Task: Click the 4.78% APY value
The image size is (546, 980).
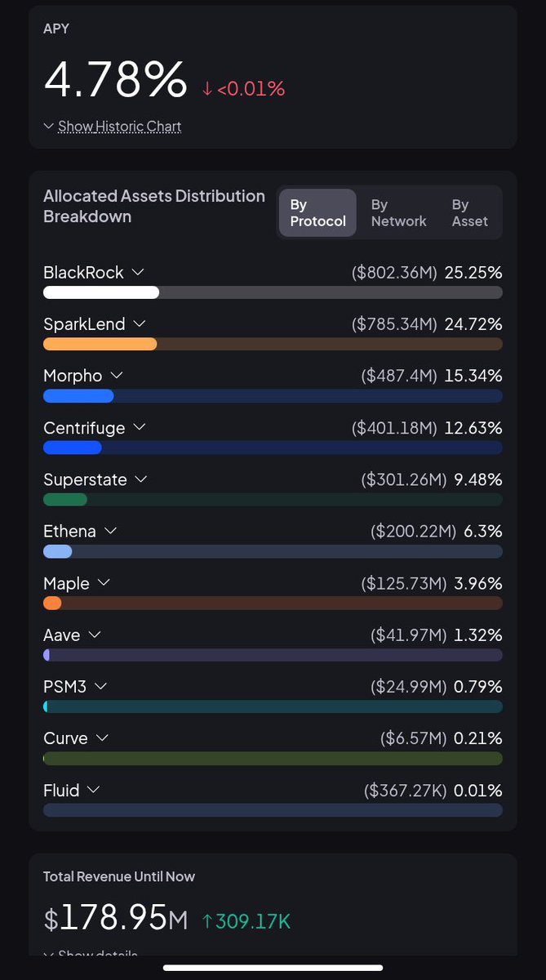Action: click(x=115, y=80)
